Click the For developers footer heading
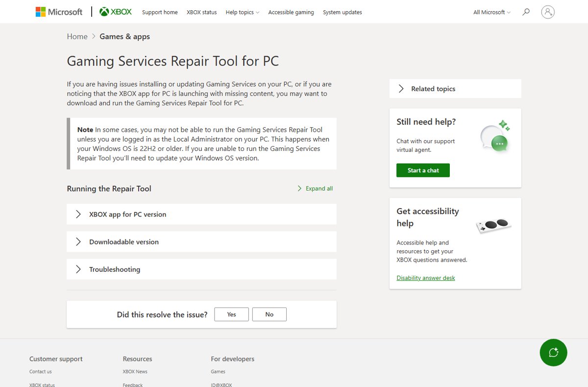This screenshot has height=387, width=588. click(233, 359)
